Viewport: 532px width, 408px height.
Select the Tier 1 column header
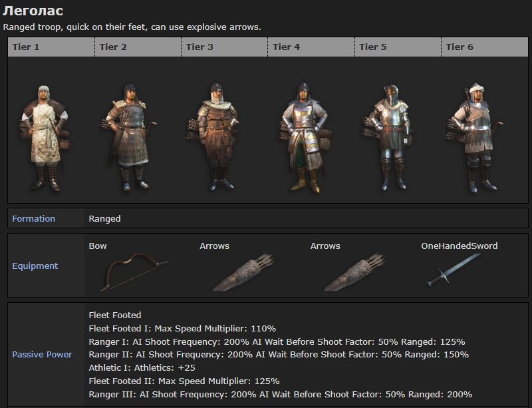[27, 47]
